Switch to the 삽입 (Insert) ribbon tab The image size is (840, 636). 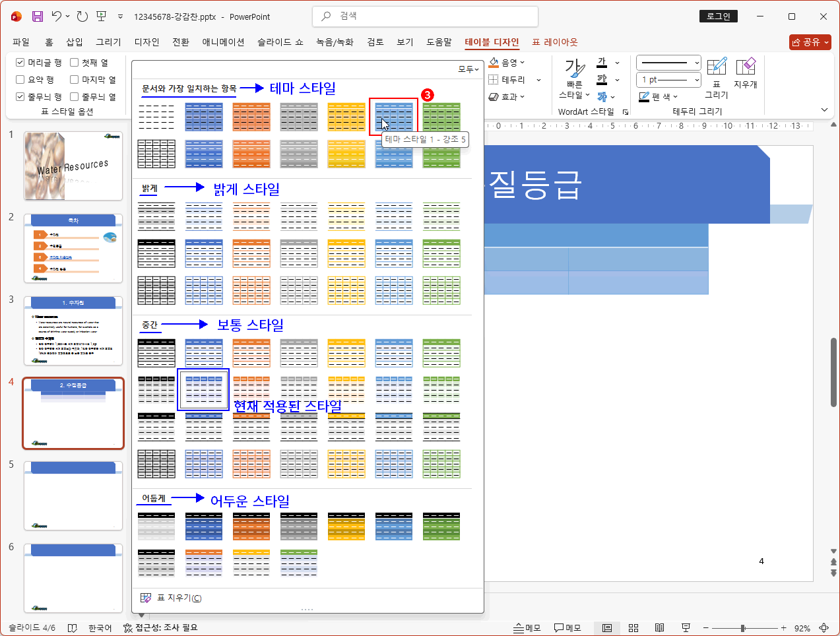tap(74, 42)
